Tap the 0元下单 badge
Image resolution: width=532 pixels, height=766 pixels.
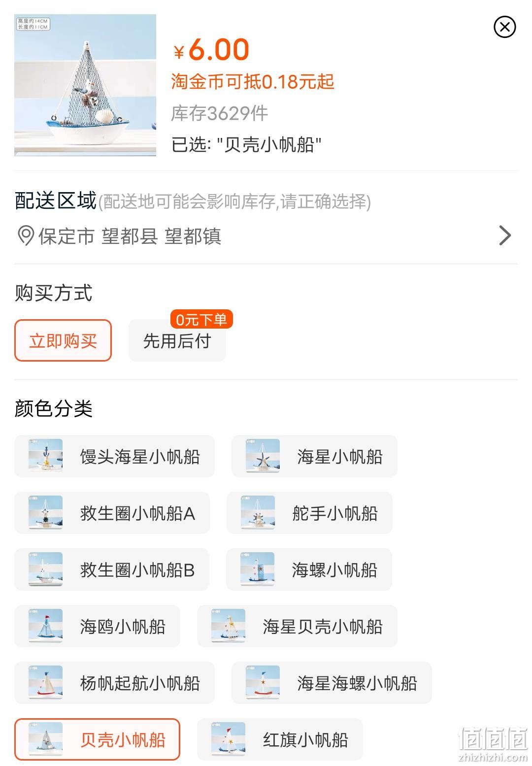point(201,320)
